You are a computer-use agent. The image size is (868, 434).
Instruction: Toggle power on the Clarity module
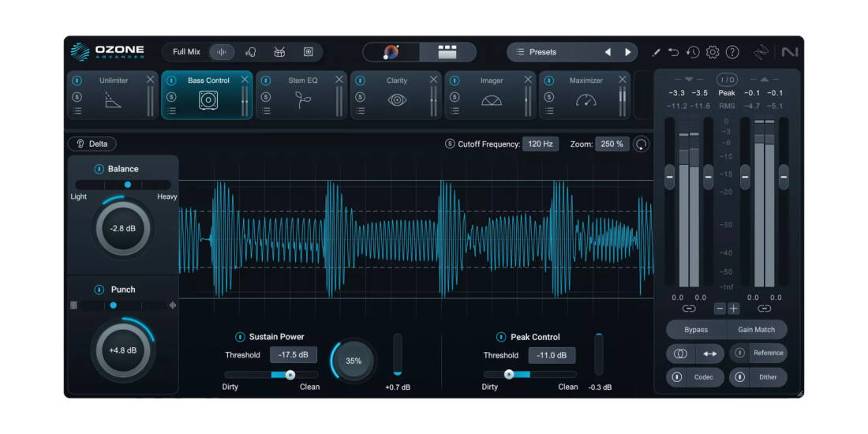[361, 80]
